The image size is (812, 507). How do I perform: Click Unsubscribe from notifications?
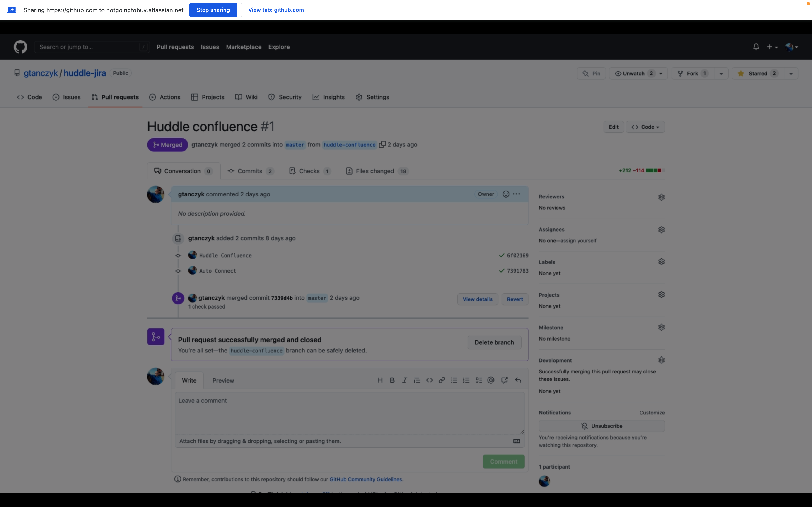pos(601,426)
